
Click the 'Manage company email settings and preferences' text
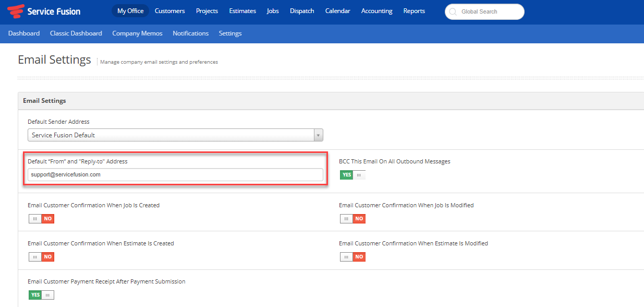[159, 62]
